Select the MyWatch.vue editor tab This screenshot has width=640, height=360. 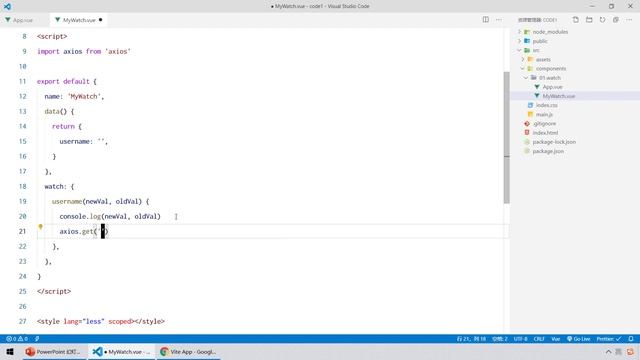[x=78, y=20]
